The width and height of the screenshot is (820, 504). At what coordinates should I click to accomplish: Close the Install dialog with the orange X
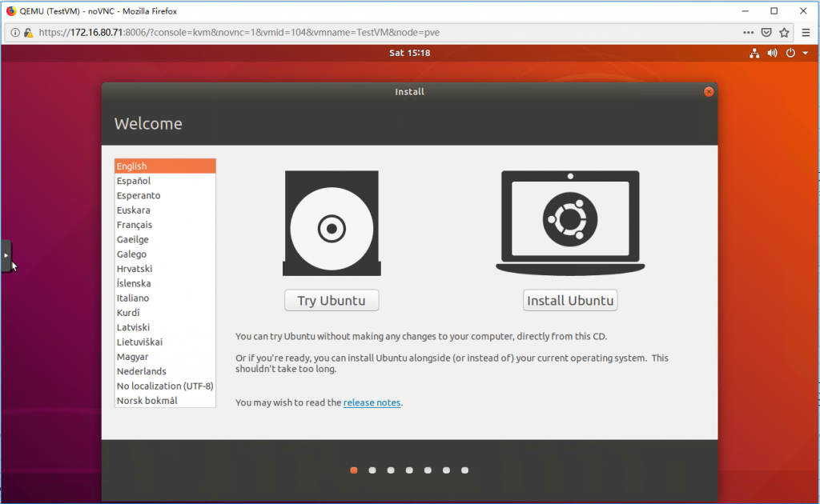click(709, 92)
